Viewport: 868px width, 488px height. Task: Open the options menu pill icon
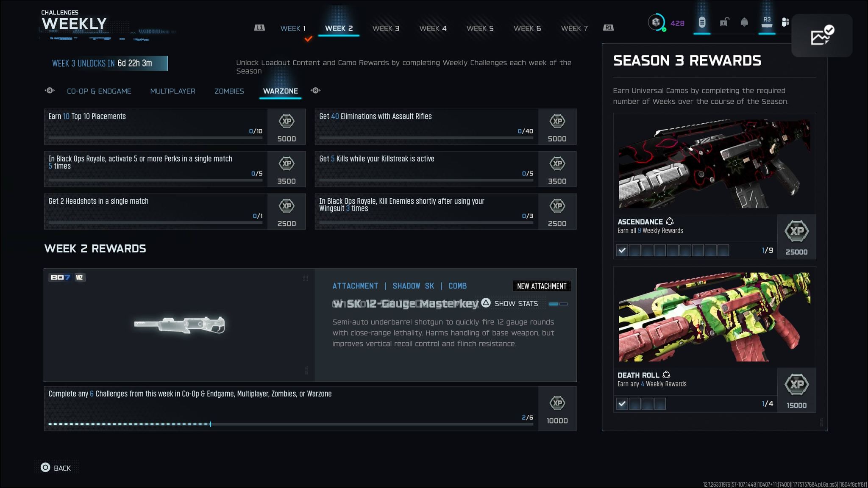click(702, 22)
